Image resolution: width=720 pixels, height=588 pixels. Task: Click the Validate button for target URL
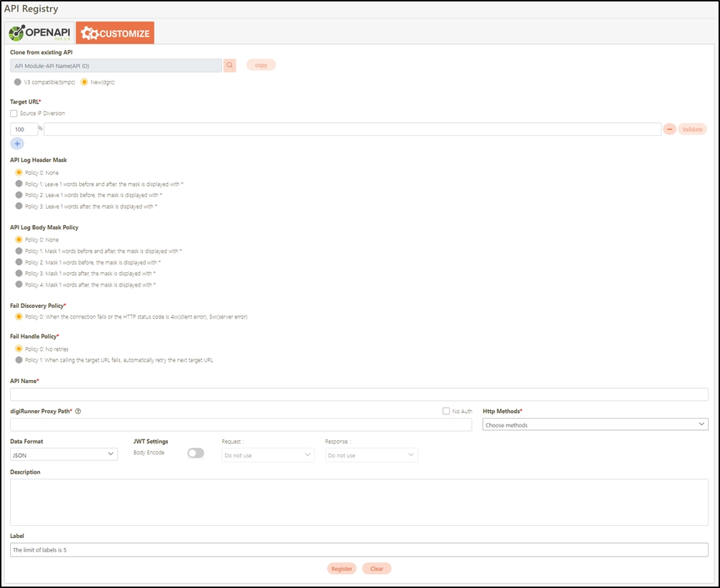pos(692,129)
